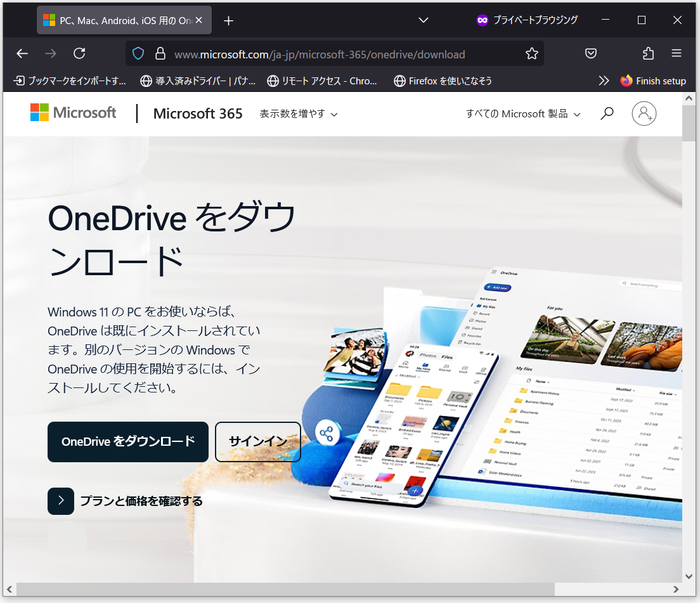Click the scroll down arrow

click(x=689, y=576)
